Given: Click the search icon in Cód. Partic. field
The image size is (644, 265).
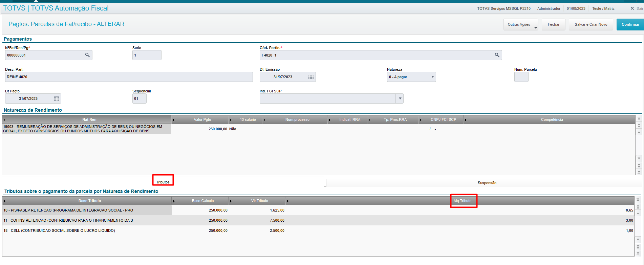Looking at the screenshot, I should (497, 55).
